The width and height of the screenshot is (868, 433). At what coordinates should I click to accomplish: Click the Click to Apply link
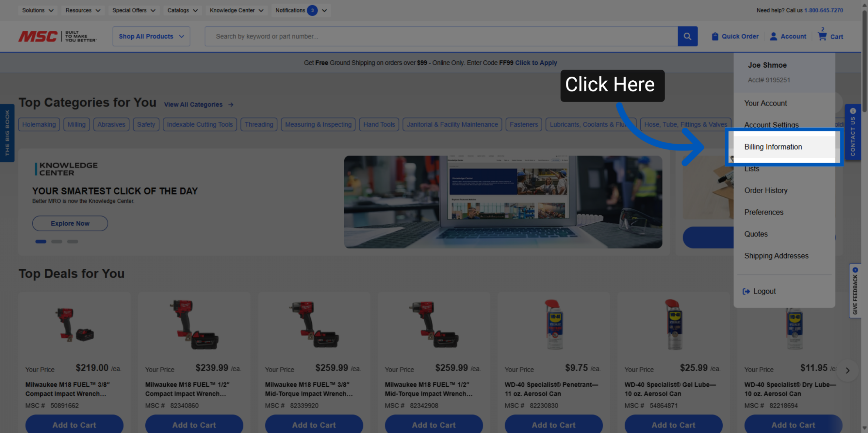pos(536,63)
